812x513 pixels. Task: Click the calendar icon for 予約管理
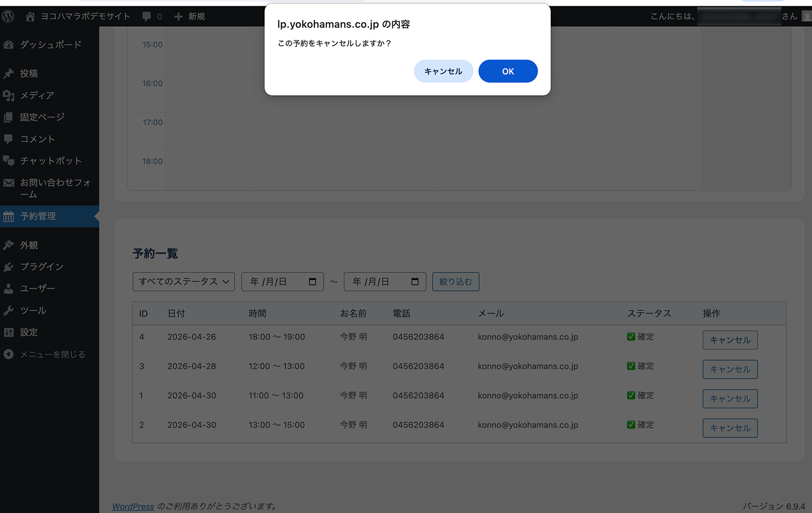click(x=9, y=217)
